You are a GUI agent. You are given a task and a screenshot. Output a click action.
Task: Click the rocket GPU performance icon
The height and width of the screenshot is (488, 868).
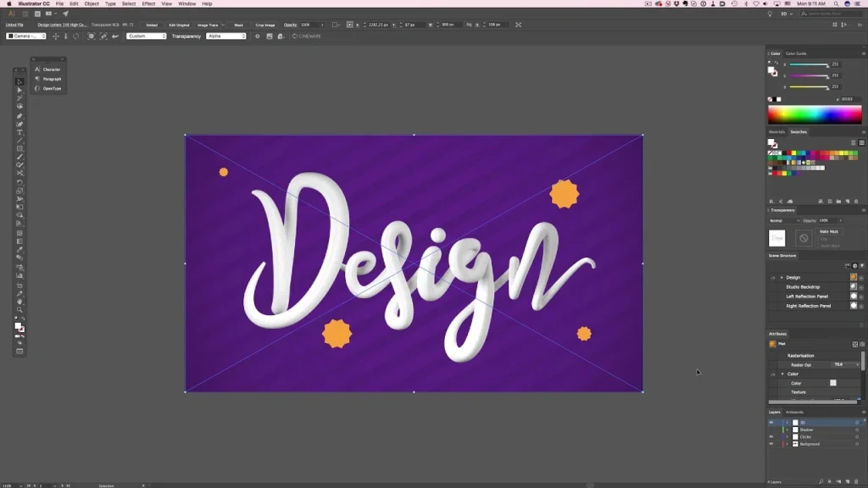point(65,14)
